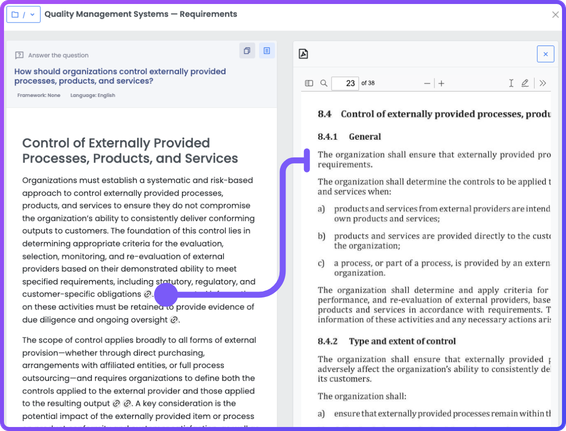Open the folder path dropdown
The height and width of the screenshot is (431, 566).
click(23, 15)
